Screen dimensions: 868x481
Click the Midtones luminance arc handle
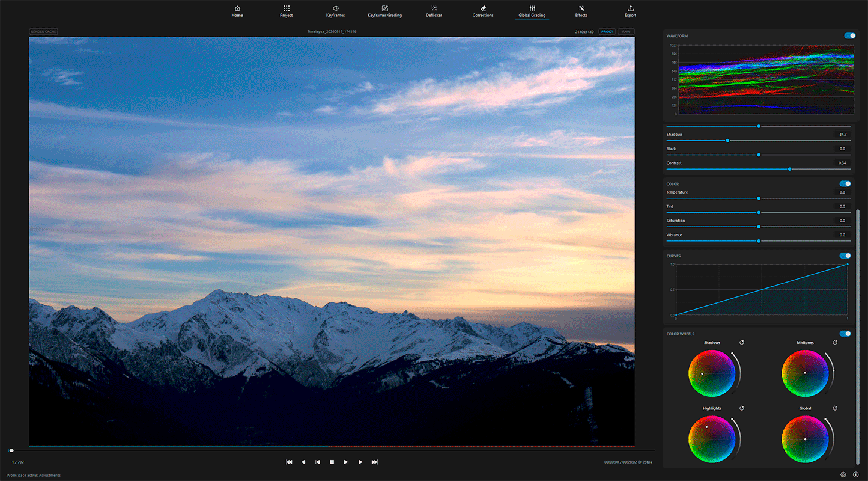833,371
